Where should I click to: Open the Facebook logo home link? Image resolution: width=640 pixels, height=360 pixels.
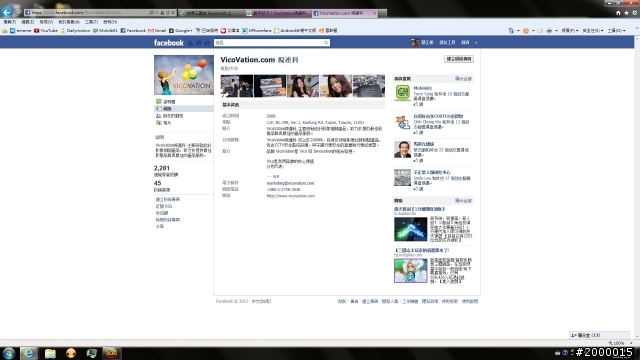tap(169, 42)
